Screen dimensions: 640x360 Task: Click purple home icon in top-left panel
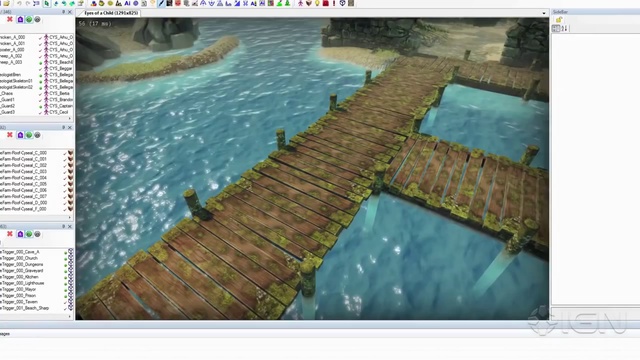(x=20, y=19)
